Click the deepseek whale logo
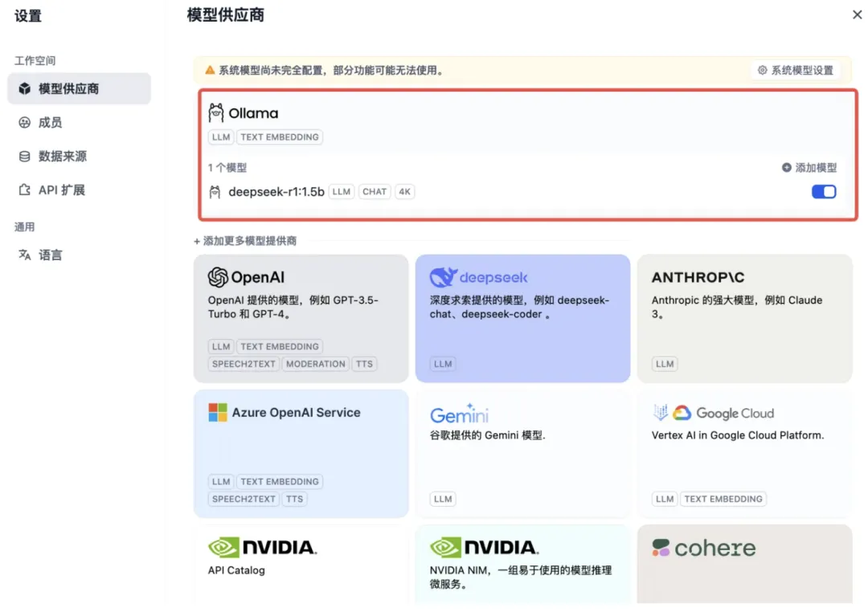868x612 pixels. 444,277
